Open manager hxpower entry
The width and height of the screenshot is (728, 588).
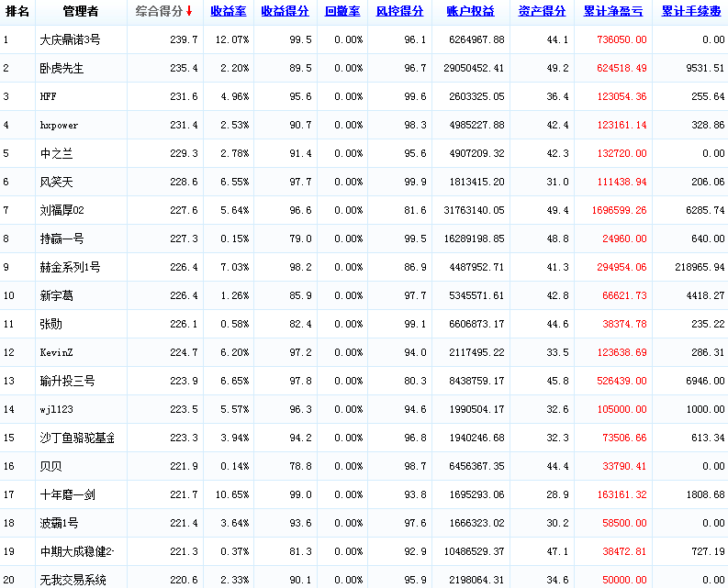pyautogui.click(x=61, y=126)
